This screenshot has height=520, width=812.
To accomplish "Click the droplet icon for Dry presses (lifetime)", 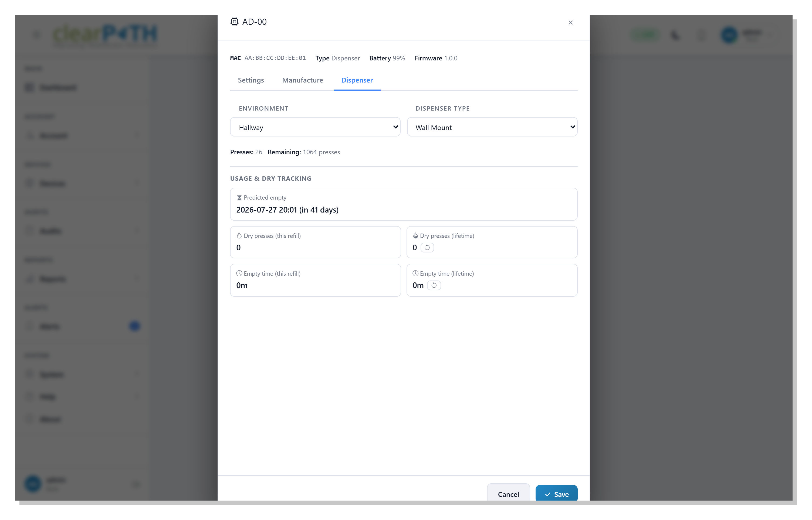I will pyautogui.click(x=415, y=236).
